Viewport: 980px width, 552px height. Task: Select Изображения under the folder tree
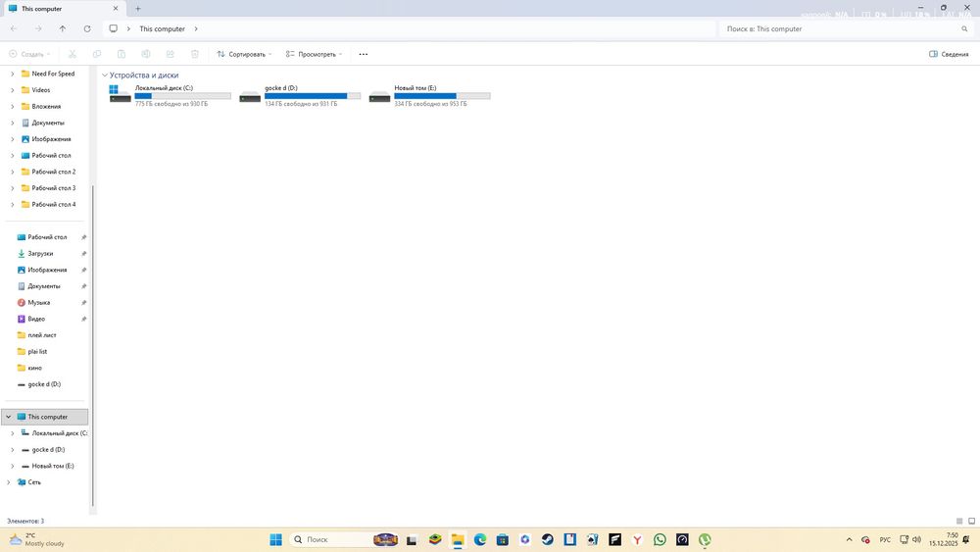pos(51,139)
